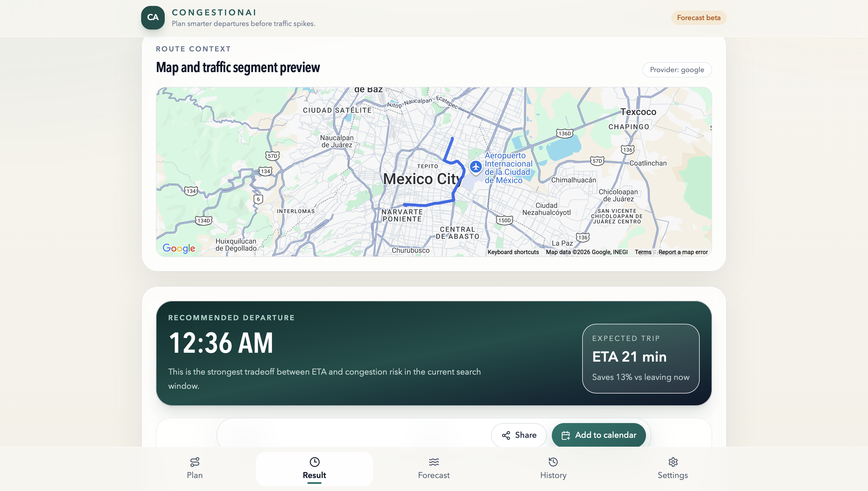Screen dimensions: 868x491
Task: Click the 136D highway shield
Action: (564, 133)
